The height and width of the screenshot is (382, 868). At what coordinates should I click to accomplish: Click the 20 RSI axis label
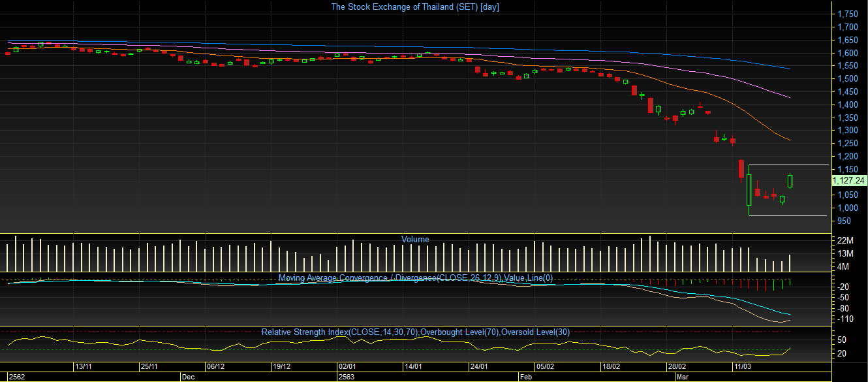point(842,353)
